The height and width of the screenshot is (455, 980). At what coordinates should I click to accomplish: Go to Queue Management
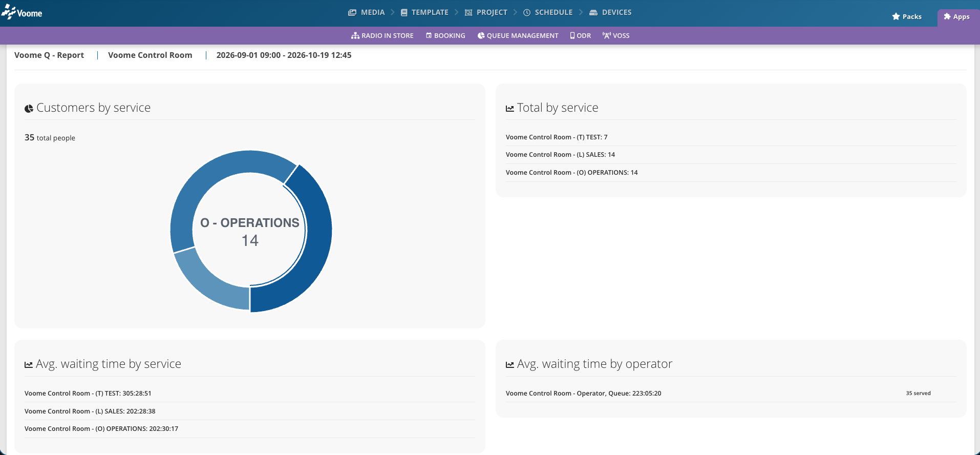(x=518, y=35)
